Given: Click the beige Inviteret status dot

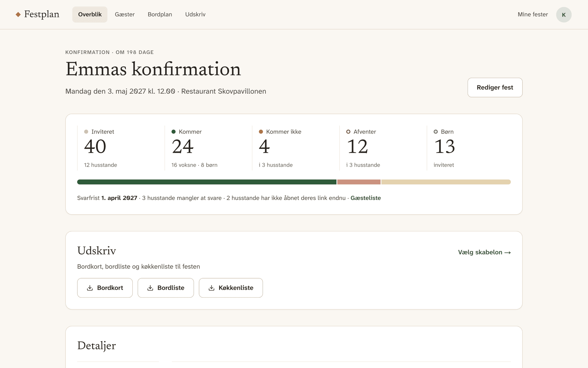Looking at the screenshot, I should coord(86,132).
